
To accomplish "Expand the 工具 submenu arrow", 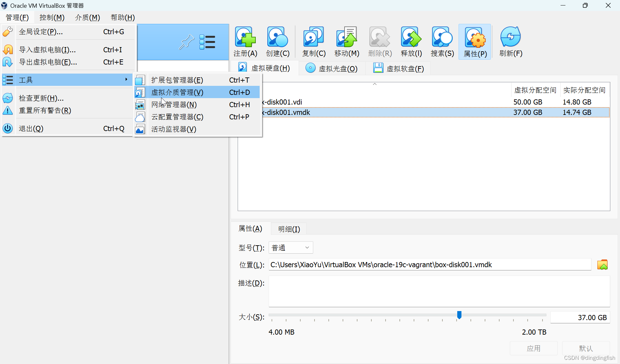I will [x=126, y=79].
